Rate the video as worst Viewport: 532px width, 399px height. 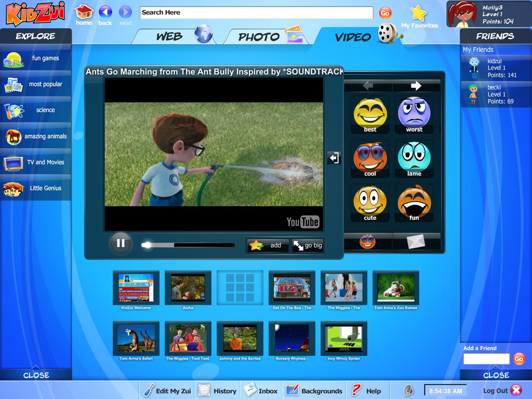(x=414, y=114)
